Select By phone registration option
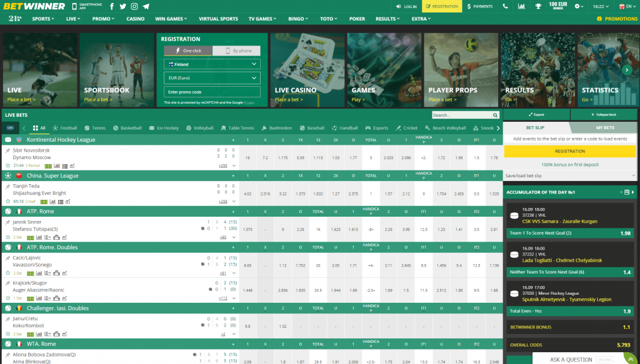Viewport: 640px width, 364px height. coord(236,51)
